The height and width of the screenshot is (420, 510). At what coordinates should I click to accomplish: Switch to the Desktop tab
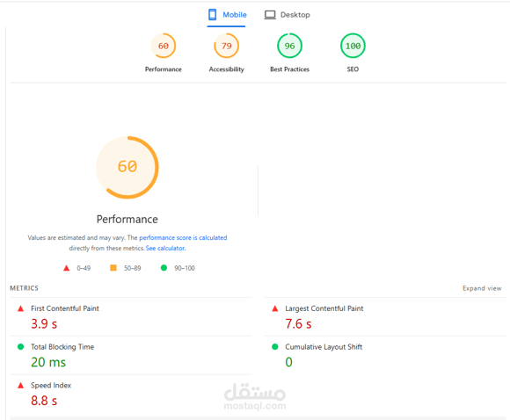287,15
